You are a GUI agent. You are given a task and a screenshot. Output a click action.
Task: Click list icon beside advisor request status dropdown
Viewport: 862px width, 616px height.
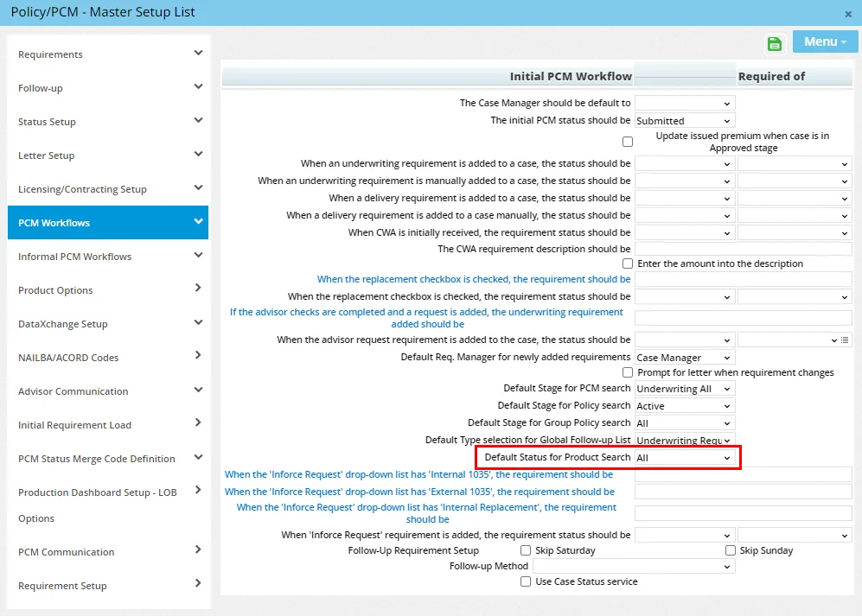pyautogui.click(x=846, y=340)
